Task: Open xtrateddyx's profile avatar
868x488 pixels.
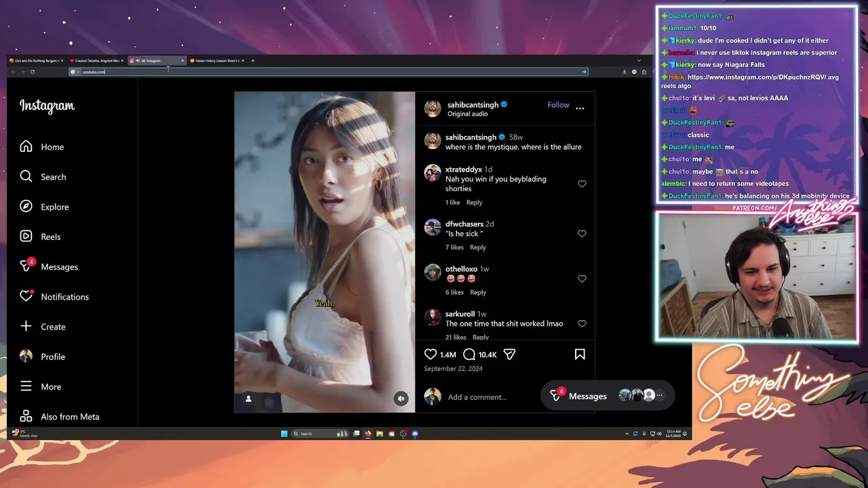Action: click(433, 172)
